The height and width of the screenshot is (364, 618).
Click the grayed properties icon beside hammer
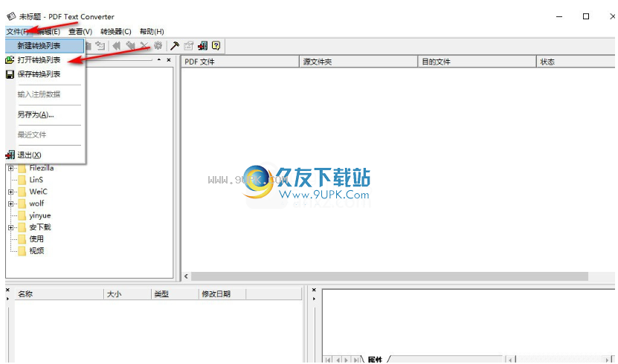pyautogui.click(x=189, y=46)
